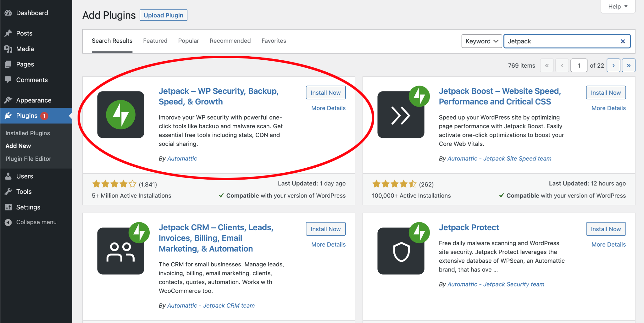The width and height of the screenshot is (644, 323).
Task: View More Details for Jetpack Boost
Action: pos(608,108)
